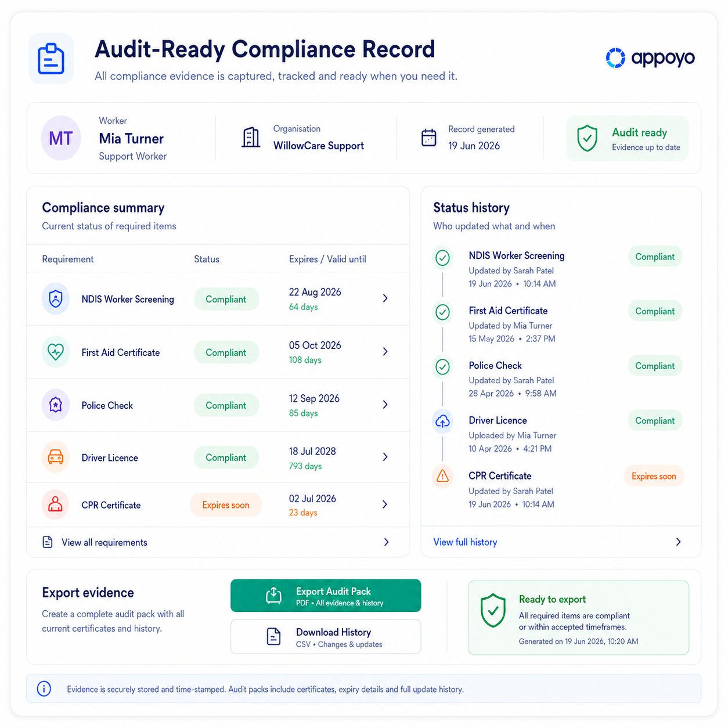The image size is (728, 728).
Task: Click the 18 Jul 2028 expiry date
Action: coord(312,451)
